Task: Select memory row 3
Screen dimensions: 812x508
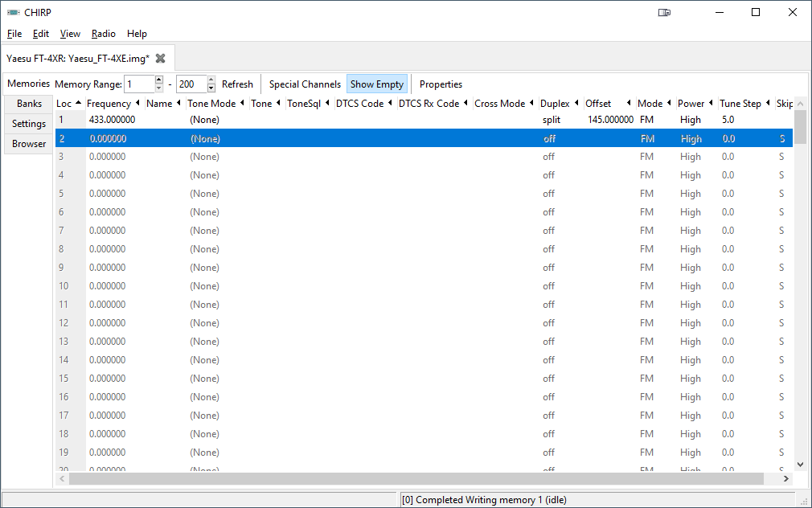Action: tap(424, 157)
